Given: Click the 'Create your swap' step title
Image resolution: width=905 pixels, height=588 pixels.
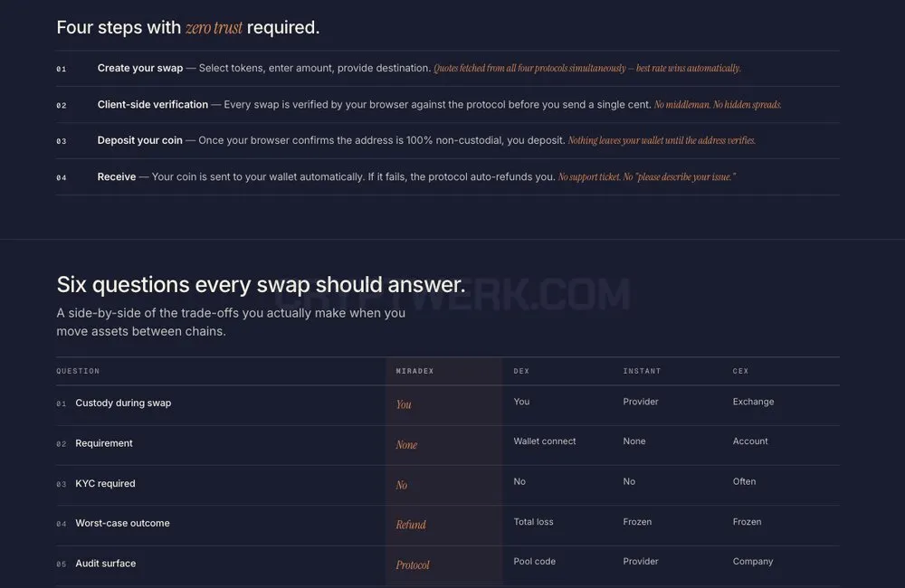Looking at the screenshot, I should [139, 68].
